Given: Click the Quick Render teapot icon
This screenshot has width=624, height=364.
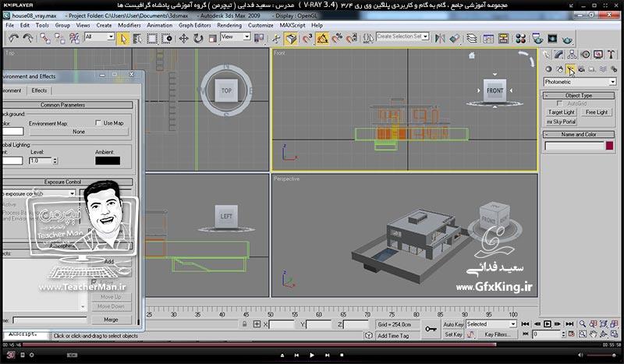Looking at the screenshot, I should tap(568, 40).
